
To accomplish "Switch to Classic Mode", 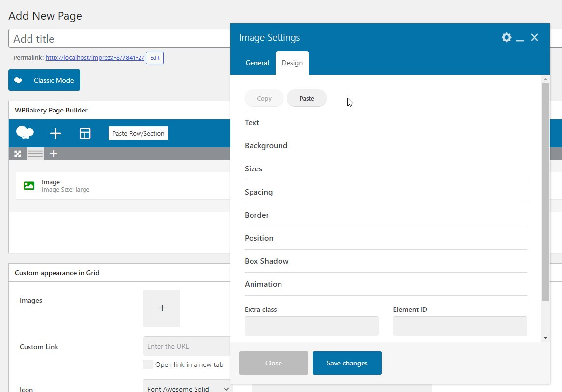I will 44,80.
